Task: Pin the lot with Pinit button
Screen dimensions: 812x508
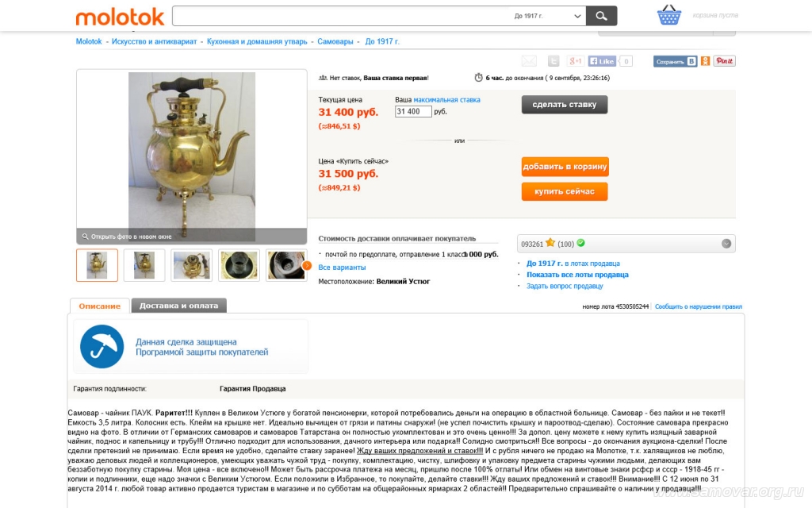Action: tap(724, 60)
